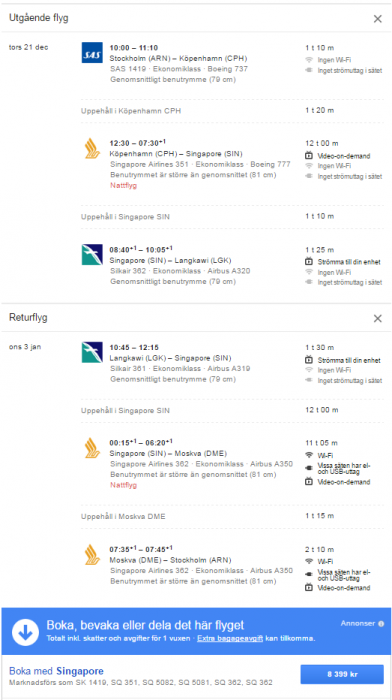
Task: Click stream-to-device icon for Langkawi–Singapore flight
Action: point(309,359)
